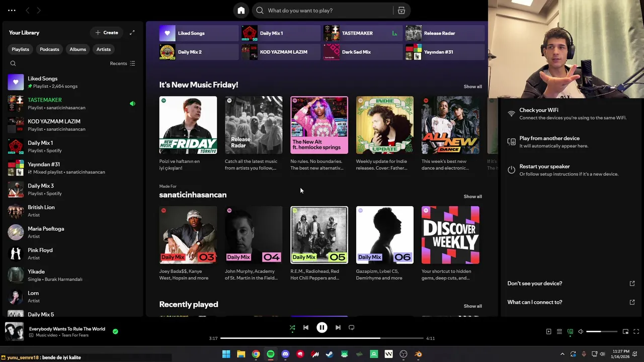Open Yikade single in library
Screen dimensions: 644x362
pos(72,276)
